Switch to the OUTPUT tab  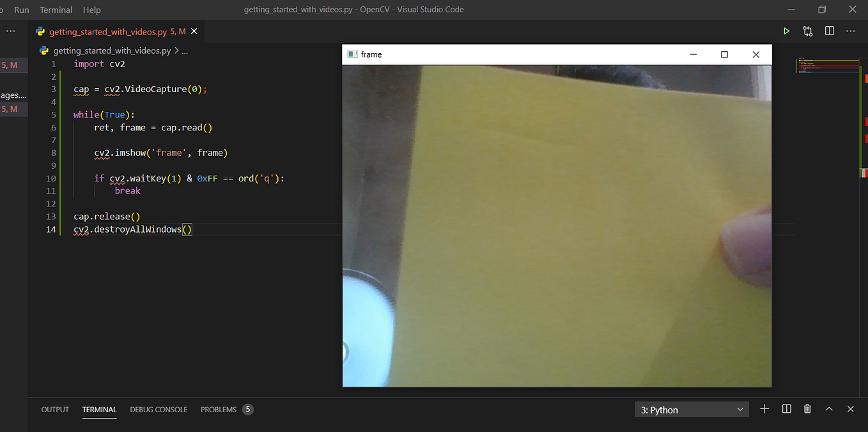pos(54,410)
